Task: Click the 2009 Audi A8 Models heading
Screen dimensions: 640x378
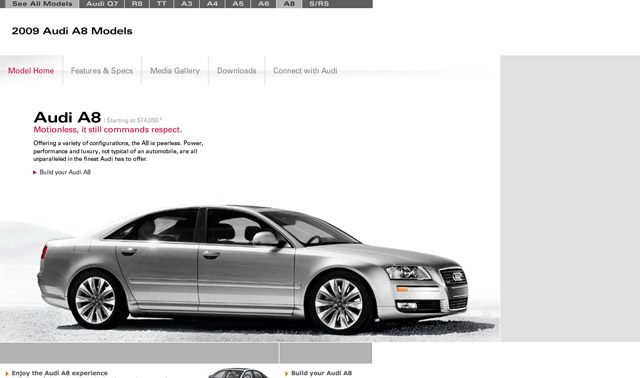Action: [x=72, y=31]
